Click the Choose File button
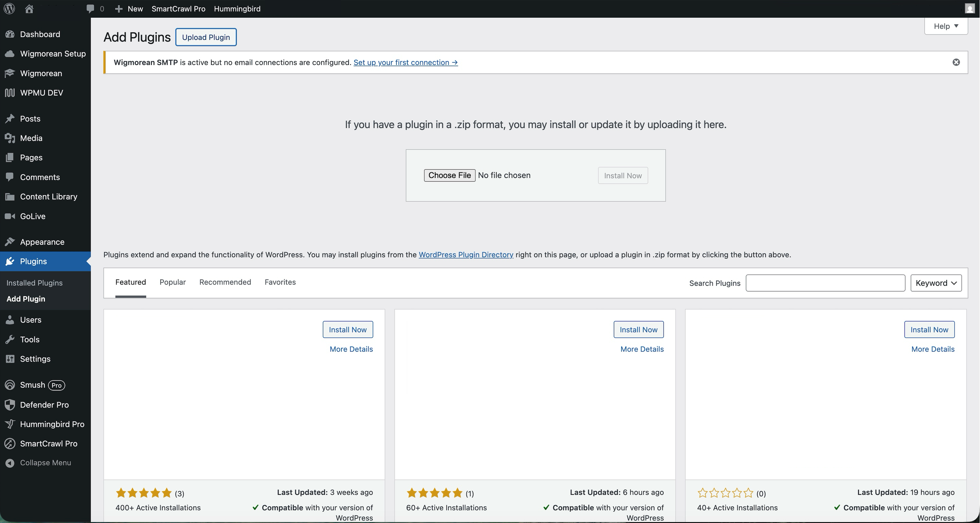The height and width of the screenshot is (523, 980). tap(450, 175)
